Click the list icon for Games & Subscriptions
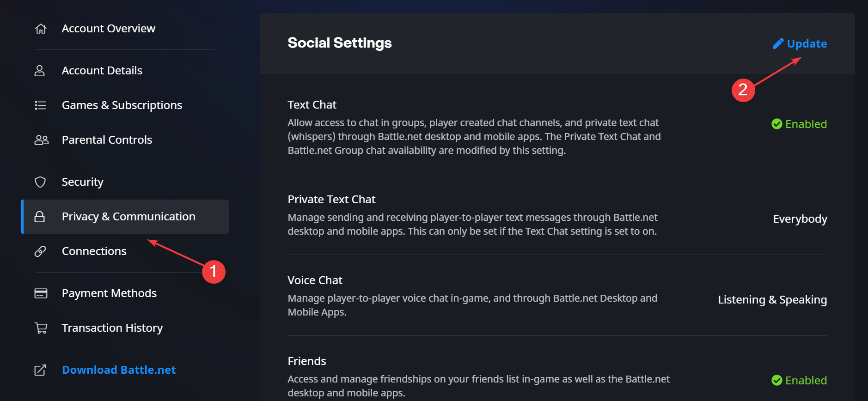This screenshot has width=868, height=401. point(41,105)
